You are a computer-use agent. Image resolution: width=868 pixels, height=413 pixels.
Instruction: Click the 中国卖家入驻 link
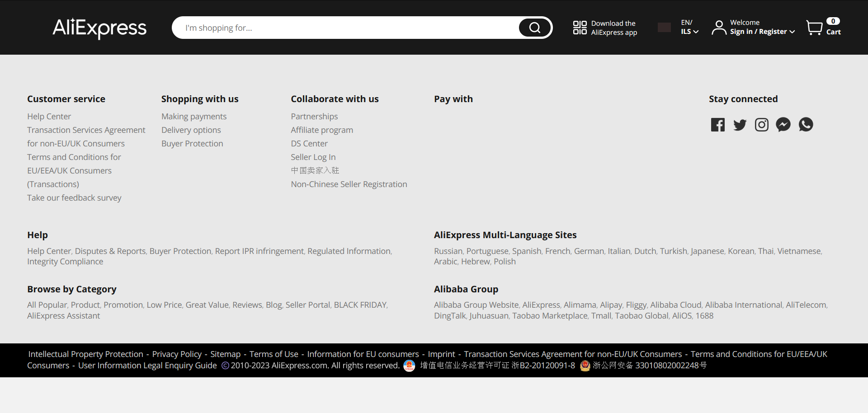315,171
